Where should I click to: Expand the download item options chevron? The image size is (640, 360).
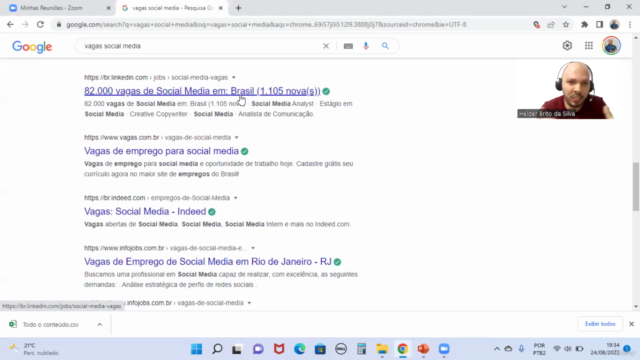coord(100,324)
